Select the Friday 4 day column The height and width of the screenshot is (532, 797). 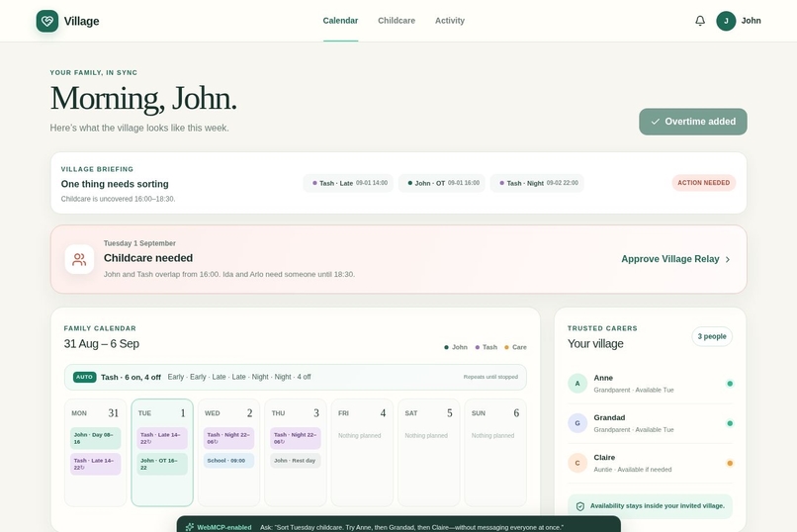pyautogui.click(x=362, y=453)
